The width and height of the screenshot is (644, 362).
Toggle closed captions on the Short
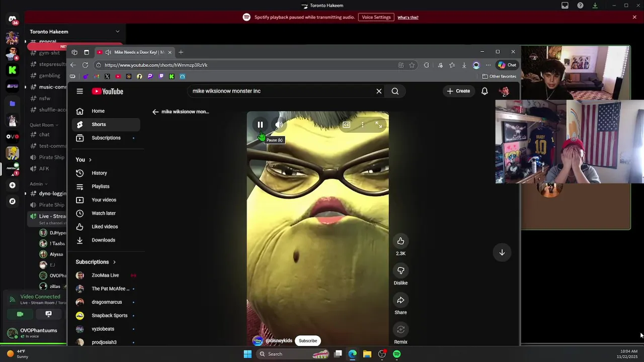click(346, 125)
